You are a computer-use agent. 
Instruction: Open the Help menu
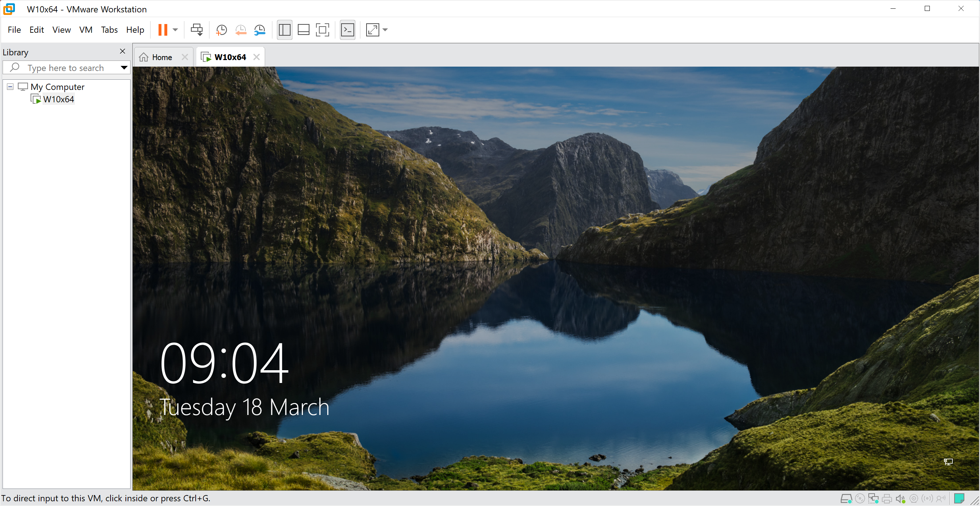135,30
